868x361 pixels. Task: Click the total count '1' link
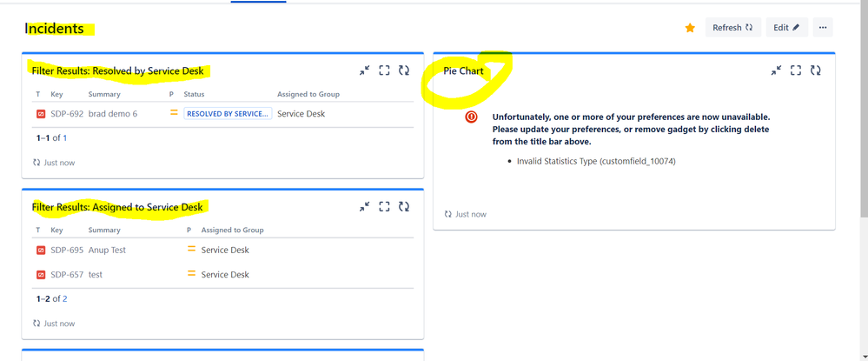coord(65,137)
